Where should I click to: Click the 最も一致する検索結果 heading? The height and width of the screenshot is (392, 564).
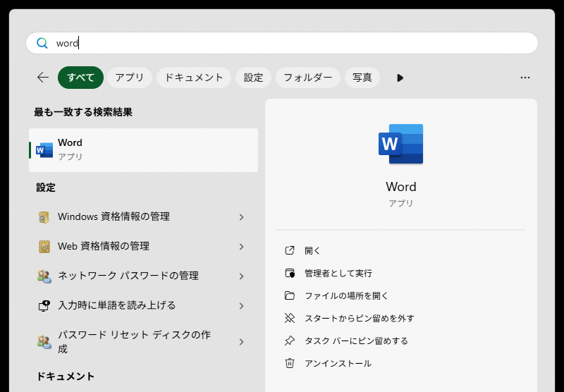click(83, 112)
